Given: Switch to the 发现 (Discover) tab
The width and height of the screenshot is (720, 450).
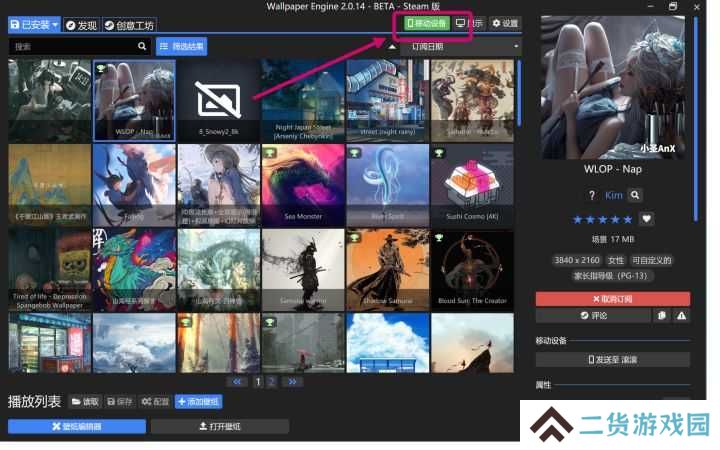Looking at the screenshot, I should pos(82,25).
